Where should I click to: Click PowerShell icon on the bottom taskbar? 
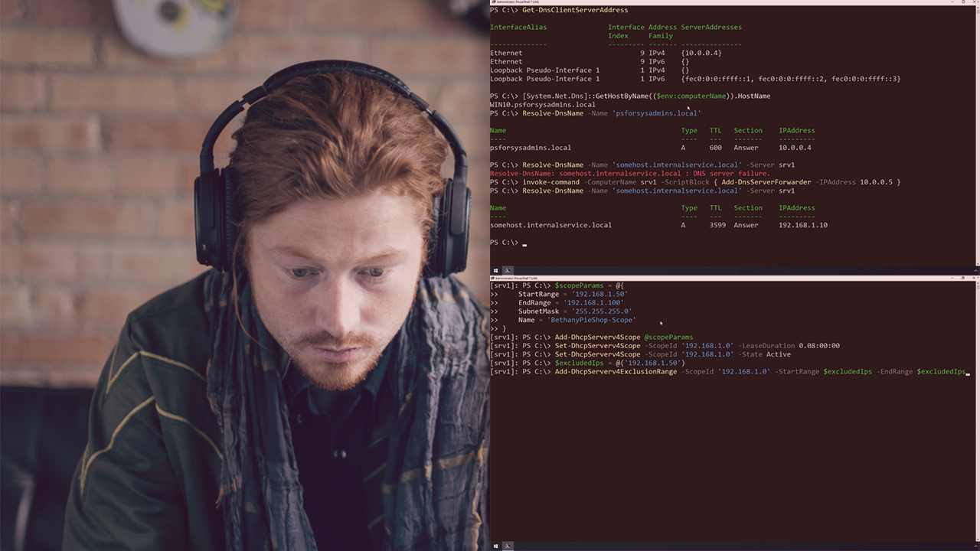pyautogui.click(x=508, y=546)
